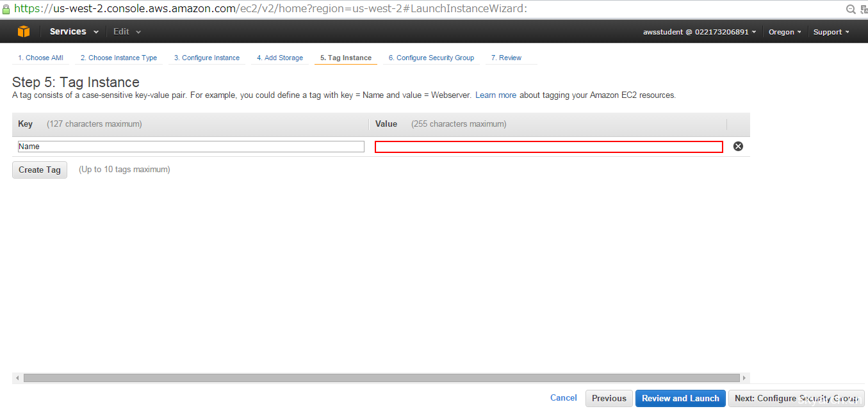
Task: Click the Review and Launch button
Action: click(x=680, y=398)
